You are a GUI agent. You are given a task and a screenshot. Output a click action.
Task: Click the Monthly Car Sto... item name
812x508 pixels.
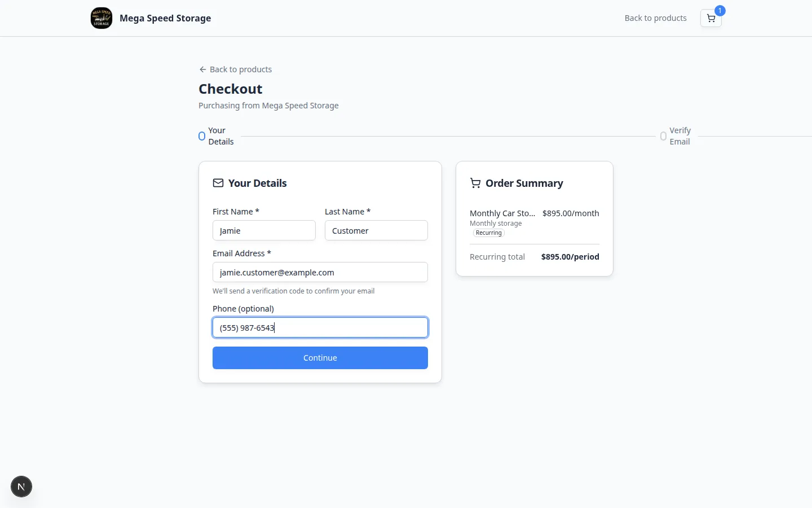(x=502, y=213)
